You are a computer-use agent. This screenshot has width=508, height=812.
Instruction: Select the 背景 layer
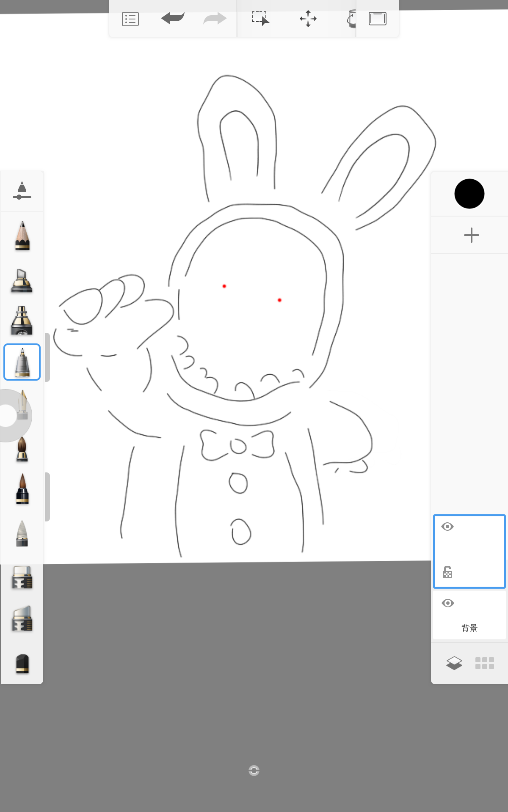click(x=469, y=615)
